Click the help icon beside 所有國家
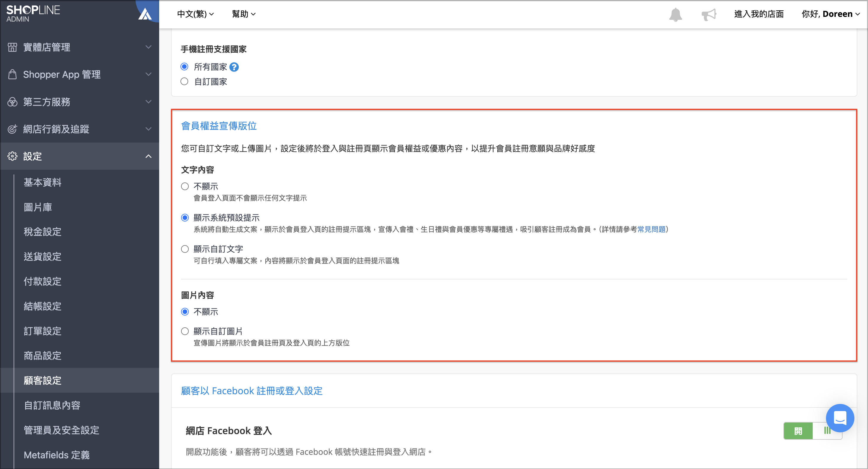The width and height of the screenshot is (868, 469). coord(234,67)
